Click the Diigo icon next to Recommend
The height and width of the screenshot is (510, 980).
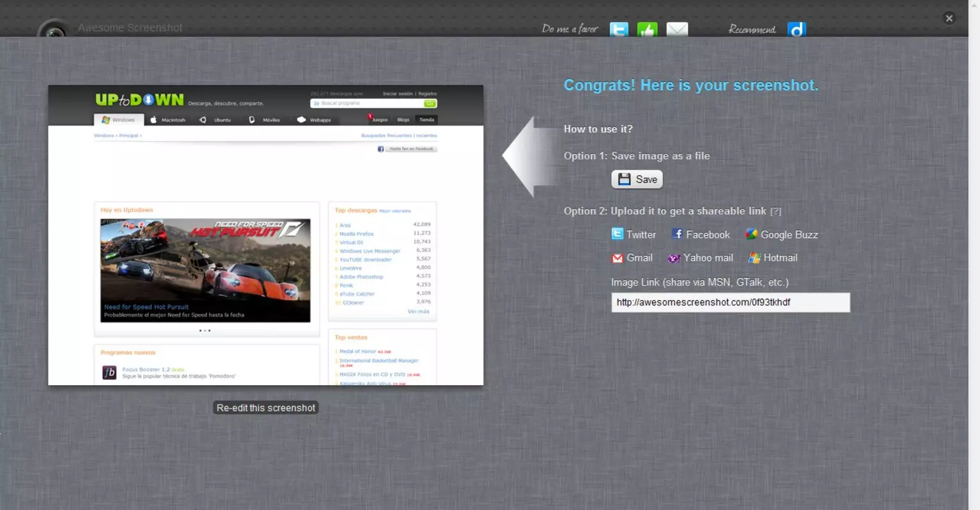(796, 29)
